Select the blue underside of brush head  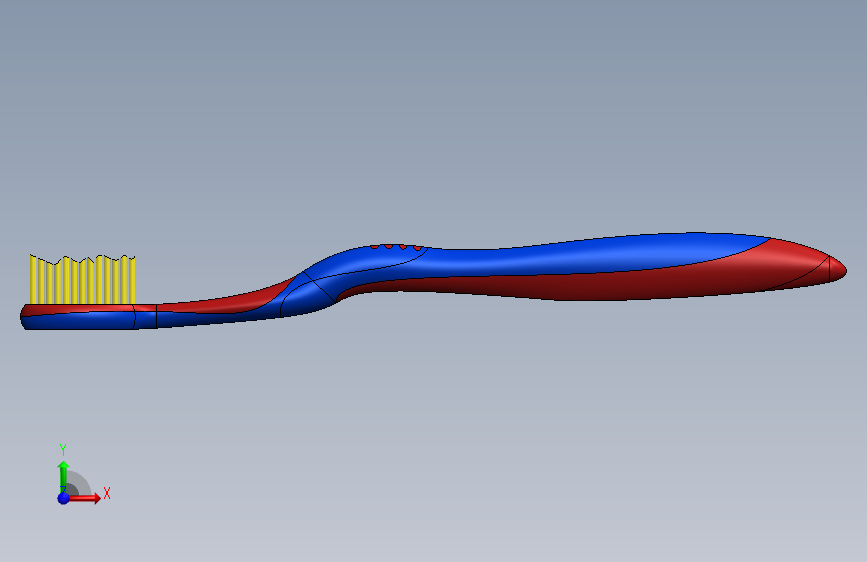[80, 321]
